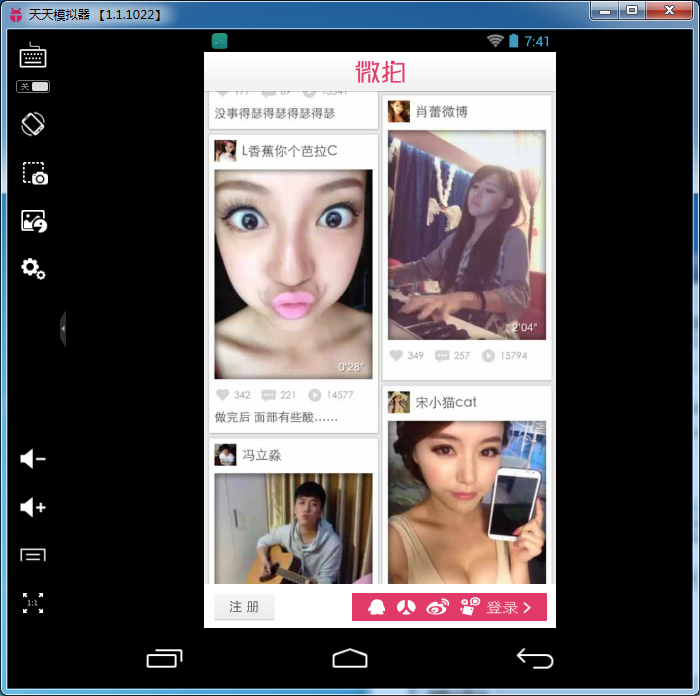
Task: Increase the emulator volume
Action: (x=33, y=508)
